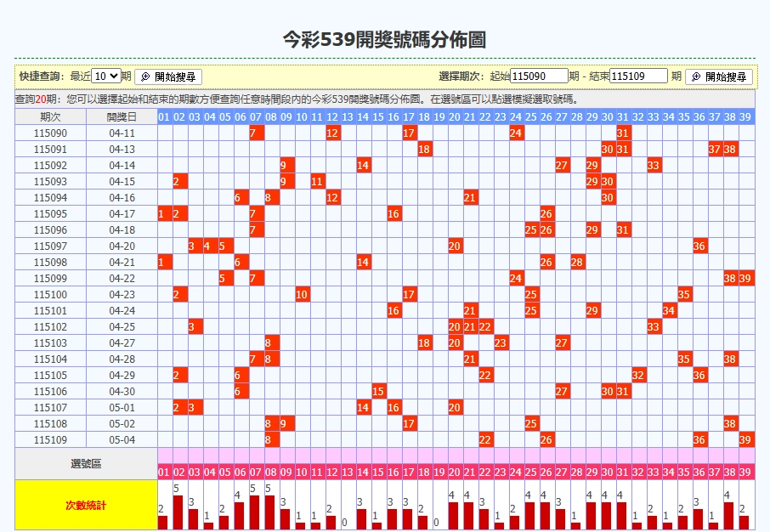Click header number 39 in the blue row

(x=745, y=117)
